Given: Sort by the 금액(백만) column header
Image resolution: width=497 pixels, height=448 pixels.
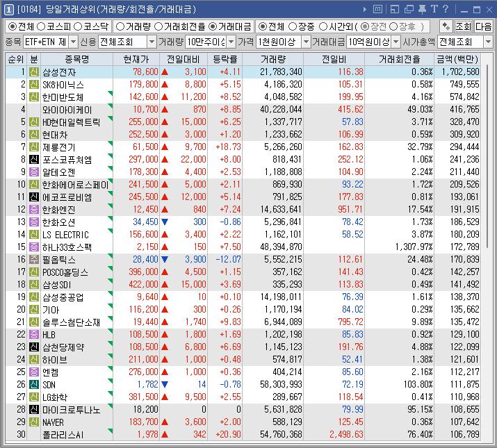Looking at the screenshot, I should 457,59.
